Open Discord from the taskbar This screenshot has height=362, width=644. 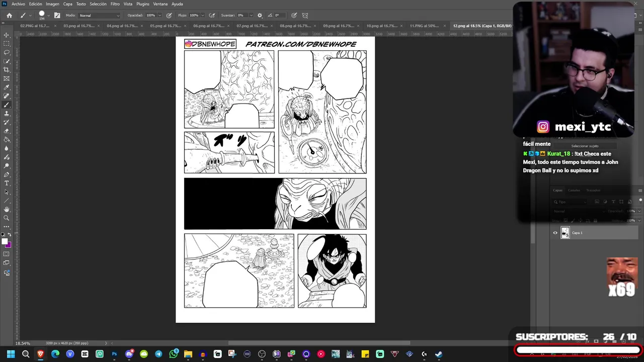pyautogui.click(x=129, y=354)
